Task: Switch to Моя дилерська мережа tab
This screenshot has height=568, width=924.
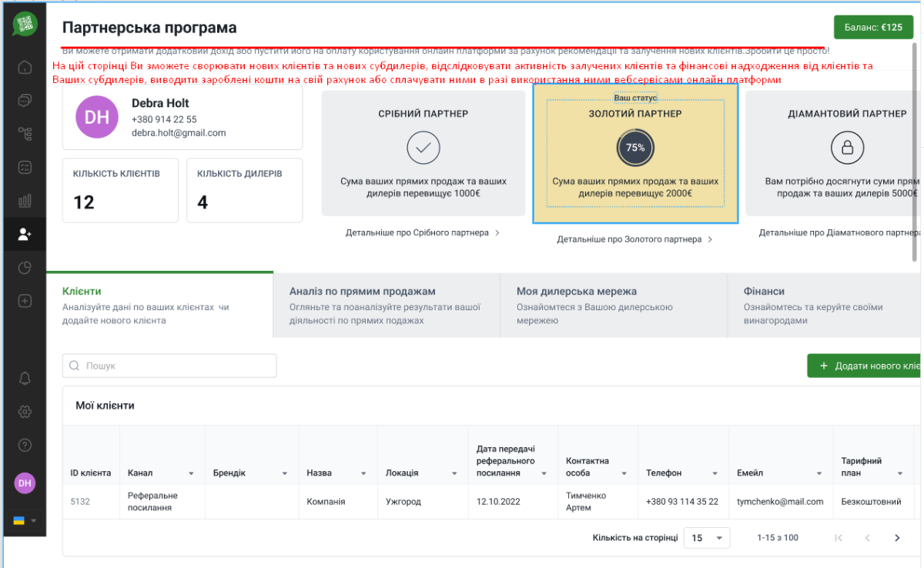Action: pos(613,305)
